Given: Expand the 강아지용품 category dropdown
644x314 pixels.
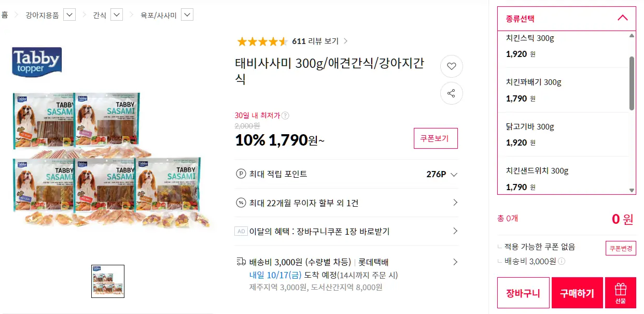Looking at the screenshot, I should 69,15.
